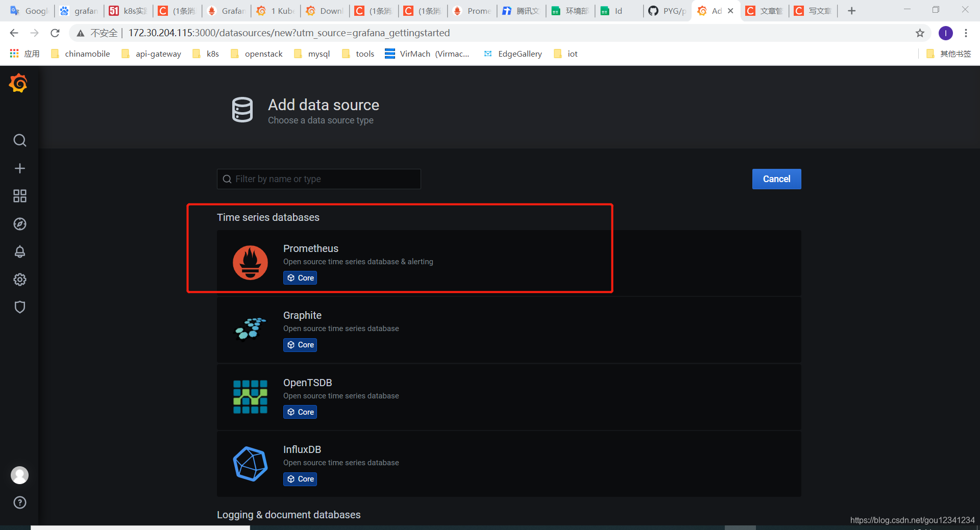
Task: Open the VirMach bookmark
Action: [427, 54]
